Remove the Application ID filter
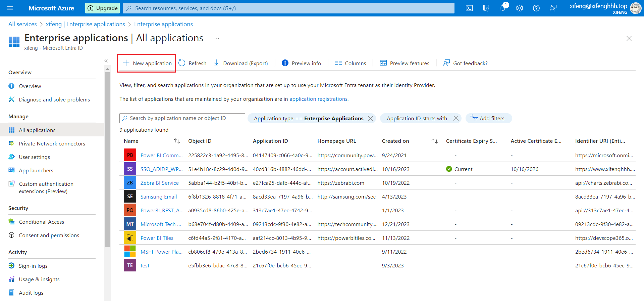Screen dimensions: 644x301 tap(456, 118)
